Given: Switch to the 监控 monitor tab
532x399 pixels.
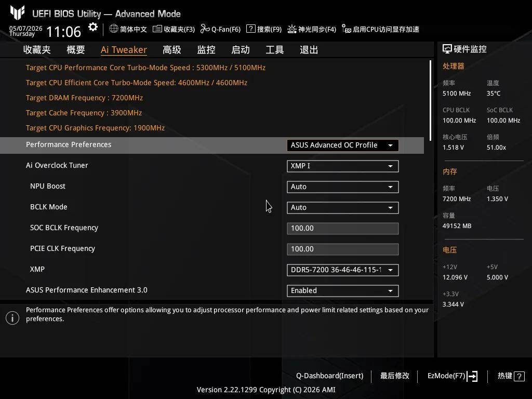Looking at the screenshot, I should click(x=206, y=50).
